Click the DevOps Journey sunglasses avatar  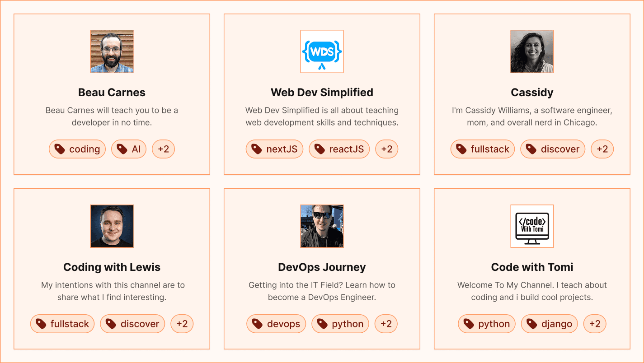pyautogui.click(x=322, y=226)
